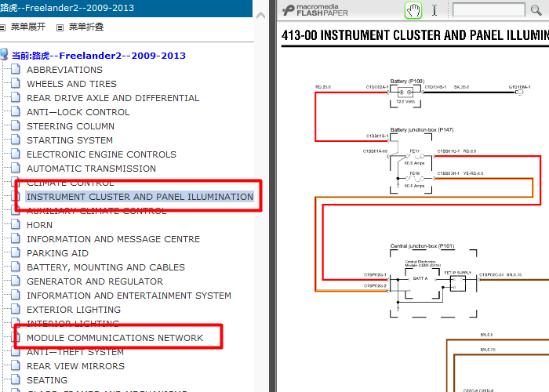Click the page icon beside REAR DRIVE AXLE
This screenshot has height=392, width=549.
point(16,97)
